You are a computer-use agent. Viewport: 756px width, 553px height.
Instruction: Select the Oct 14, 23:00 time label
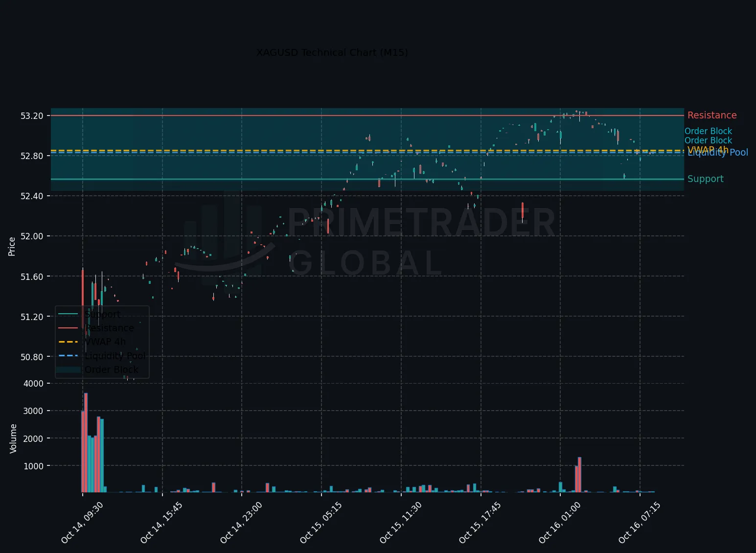coord(241,523)
